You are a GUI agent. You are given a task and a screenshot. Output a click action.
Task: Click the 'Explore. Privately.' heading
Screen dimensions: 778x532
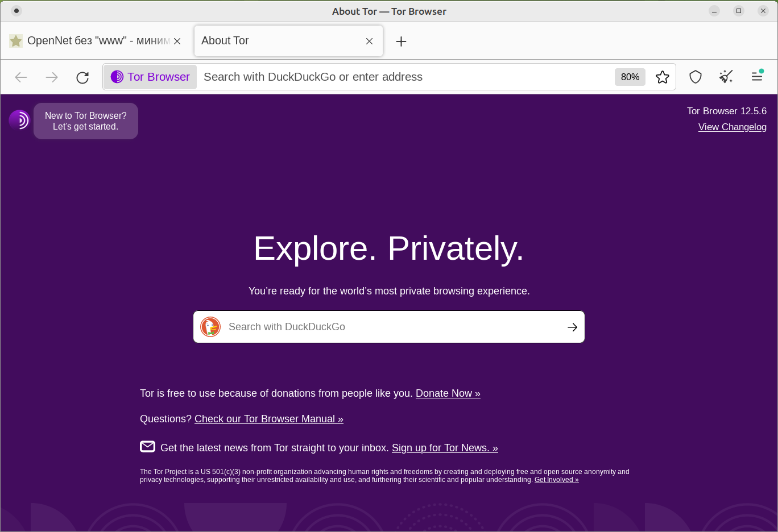click(389, 248)
